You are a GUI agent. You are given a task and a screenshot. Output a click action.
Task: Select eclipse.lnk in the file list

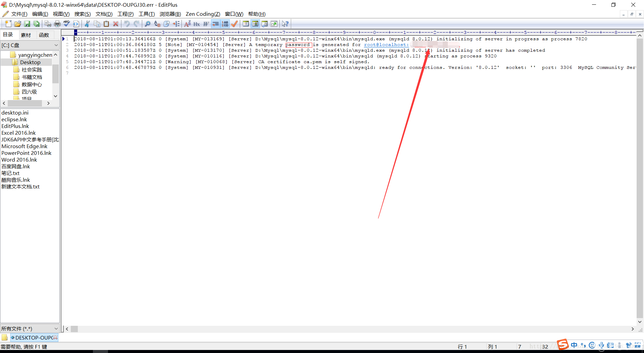point(14,119)
